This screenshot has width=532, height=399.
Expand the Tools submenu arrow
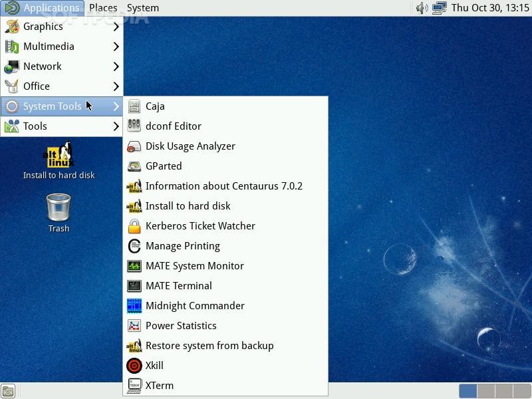click(x=116, y=126)
